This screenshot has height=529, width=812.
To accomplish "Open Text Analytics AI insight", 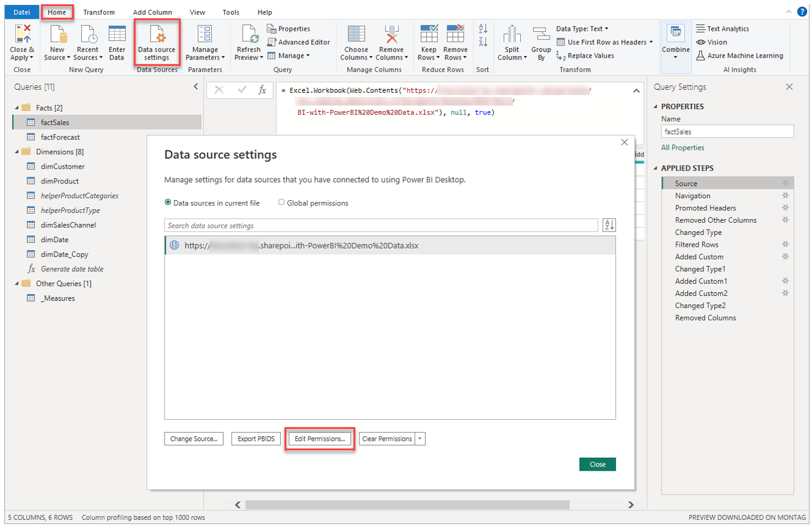I will [722, 29].
